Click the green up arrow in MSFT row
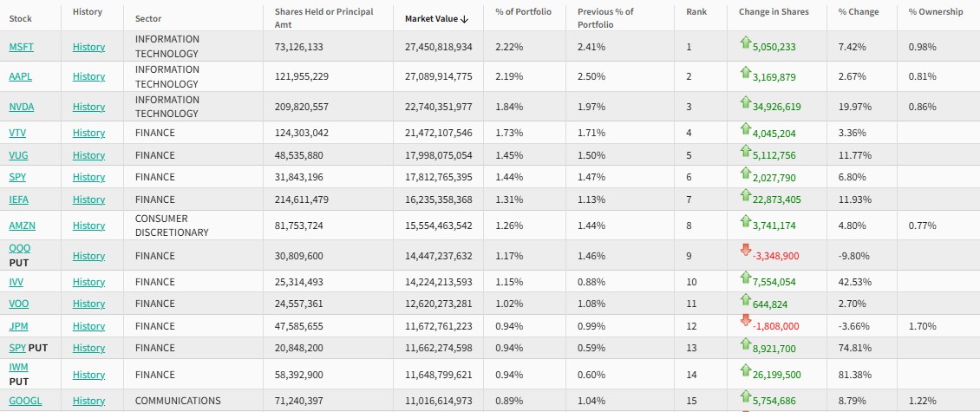This screenshot has height=412, width=980. (x=745, y=43)
